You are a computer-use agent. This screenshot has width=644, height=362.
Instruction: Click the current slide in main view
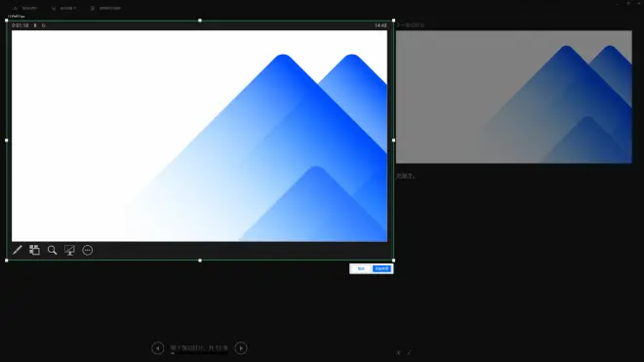point(199,136)
